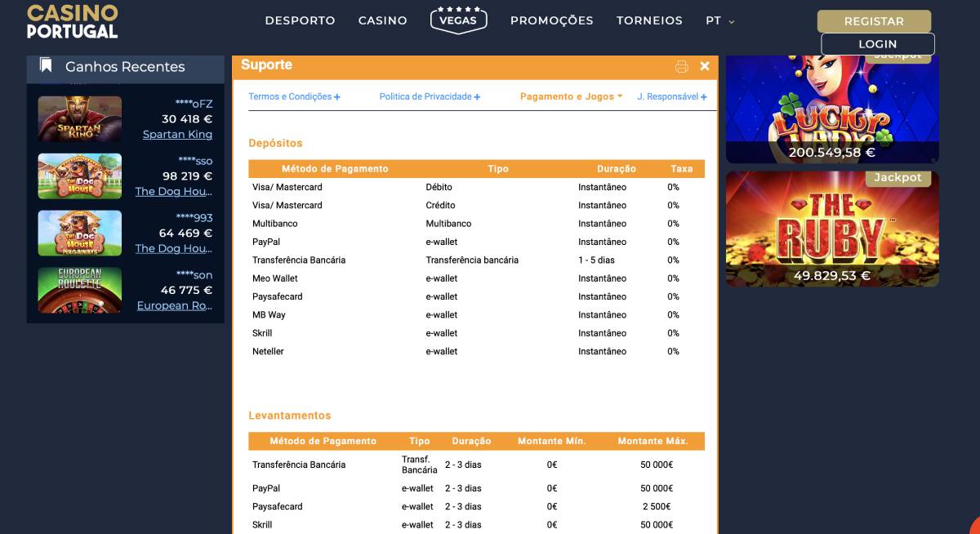
Task: Click the 200.549,58 € jackpot amount
Action: 832,152
